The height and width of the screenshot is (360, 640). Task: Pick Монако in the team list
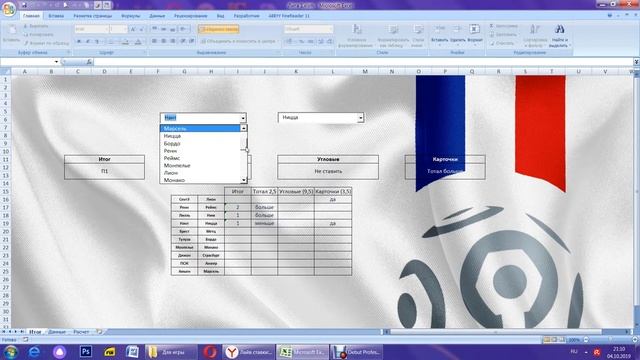[200, 180]
